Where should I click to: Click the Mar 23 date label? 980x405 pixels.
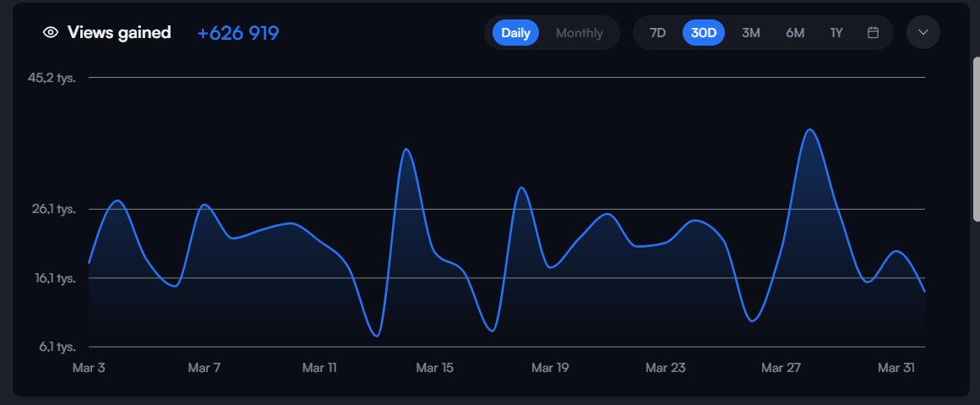(x=666, y=368)
